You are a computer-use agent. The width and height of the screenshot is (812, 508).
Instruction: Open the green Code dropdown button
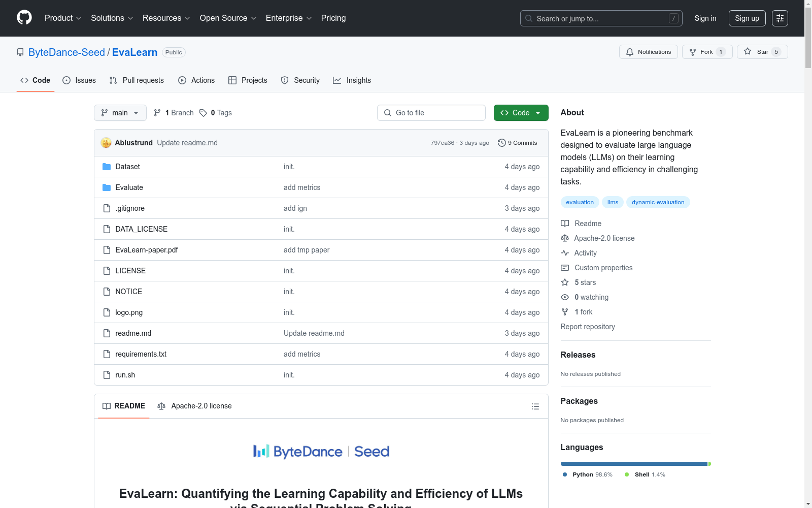click(x=521, y=113)
